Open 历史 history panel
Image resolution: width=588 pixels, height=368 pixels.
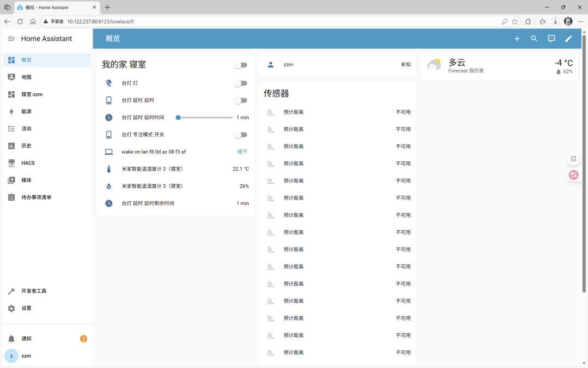(47, 146)
